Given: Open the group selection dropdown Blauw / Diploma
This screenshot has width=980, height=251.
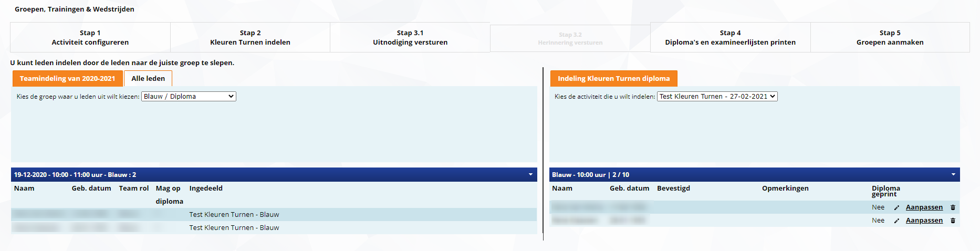Looking at the screenshot, I should 189,97.
